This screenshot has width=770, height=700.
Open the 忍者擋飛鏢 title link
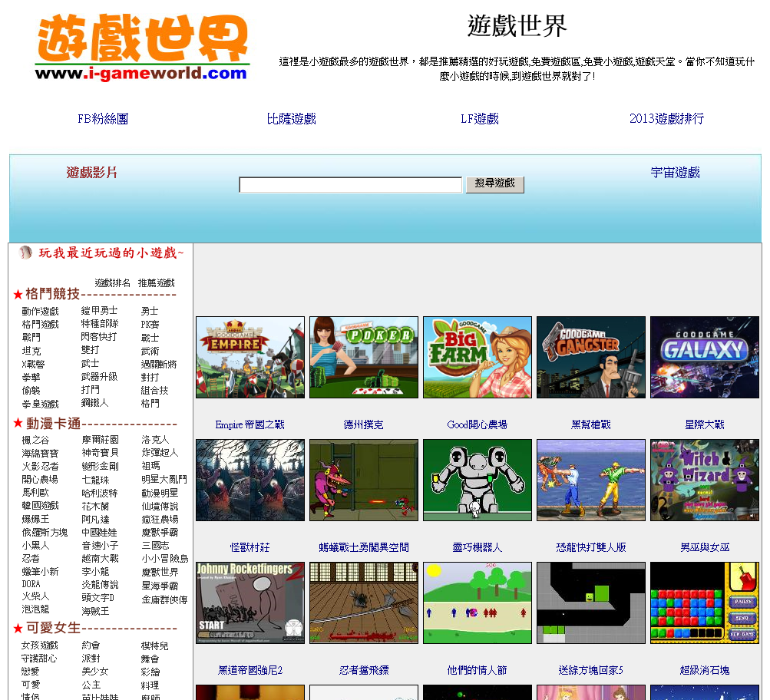tap(363, 670)
